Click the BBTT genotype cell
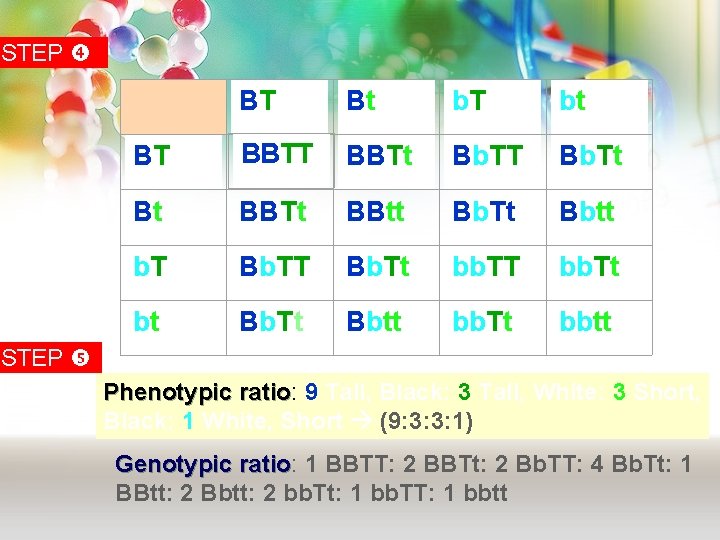The width and height of the screenshot is (720, 540). (x=281, y=161)
